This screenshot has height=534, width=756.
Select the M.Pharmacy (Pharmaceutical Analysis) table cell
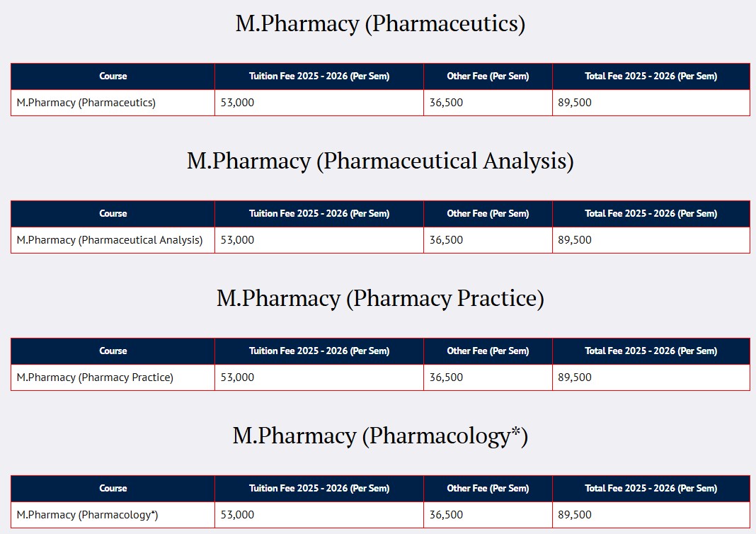point(110,240)
